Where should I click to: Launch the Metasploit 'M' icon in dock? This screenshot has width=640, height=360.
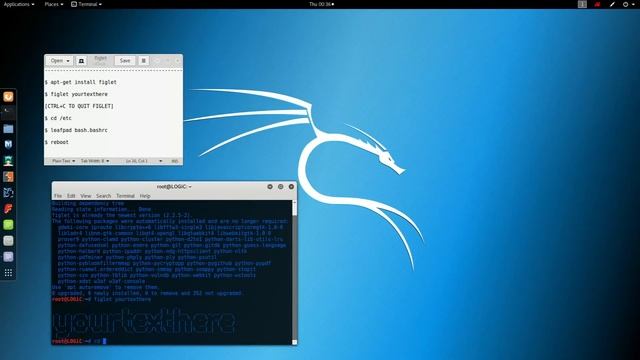pyautogui.click(x=8, y=144)
